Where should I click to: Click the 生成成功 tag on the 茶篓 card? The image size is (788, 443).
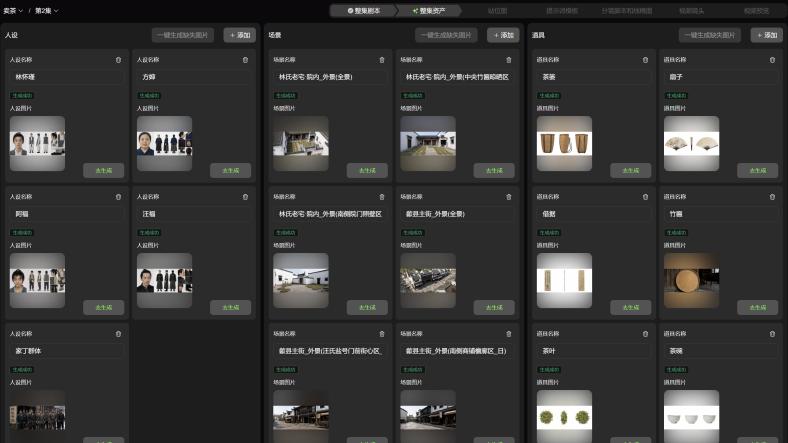pyautogui.click(x=549, y=95)
